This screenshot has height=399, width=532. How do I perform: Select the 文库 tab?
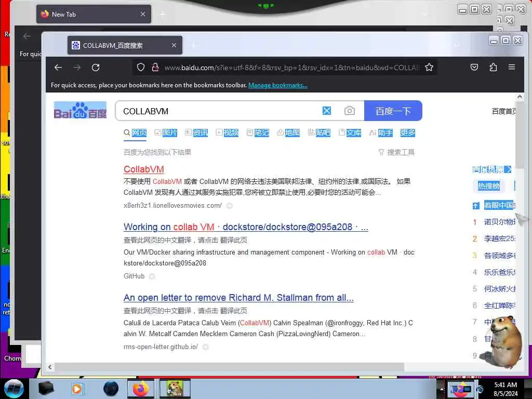[x=350, y=132]
